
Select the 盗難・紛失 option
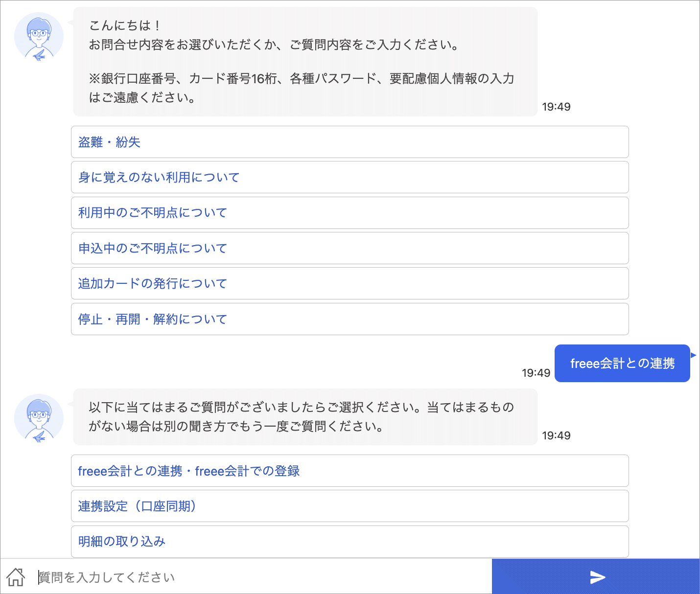click(x=350, y=142)
